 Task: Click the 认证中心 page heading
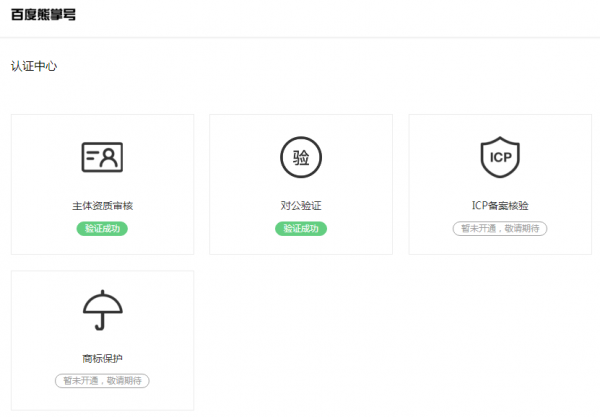coord(34,66)
